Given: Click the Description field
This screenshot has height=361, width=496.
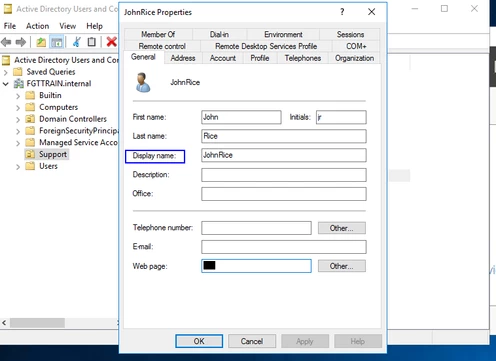Looking at the screenshot, I should [284, 175].
